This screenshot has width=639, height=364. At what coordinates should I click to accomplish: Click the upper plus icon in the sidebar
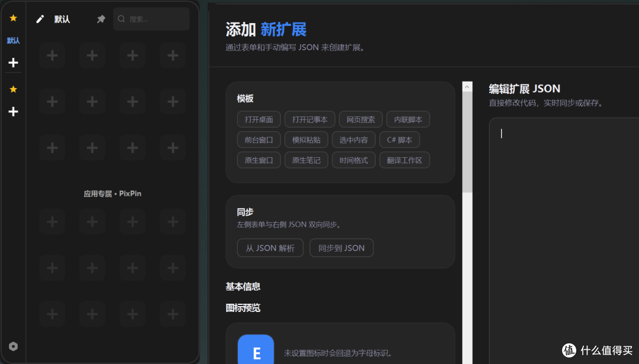13,62
